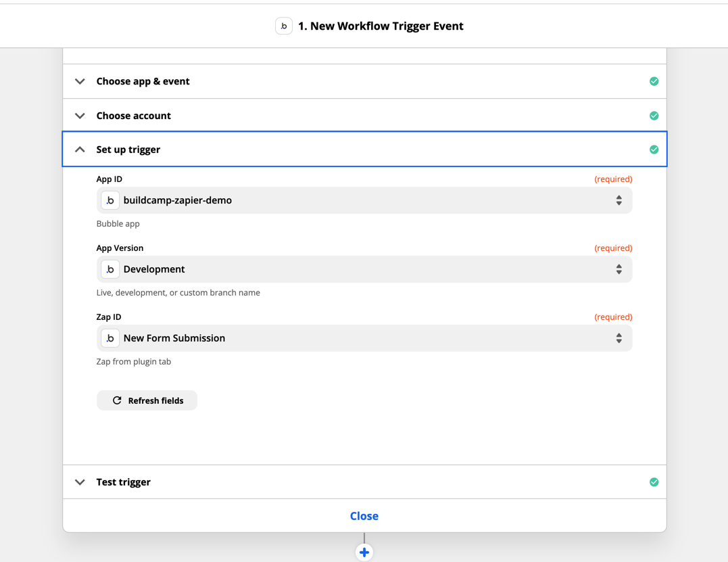Expand the Choose app & event section chevron

point(80,81)
